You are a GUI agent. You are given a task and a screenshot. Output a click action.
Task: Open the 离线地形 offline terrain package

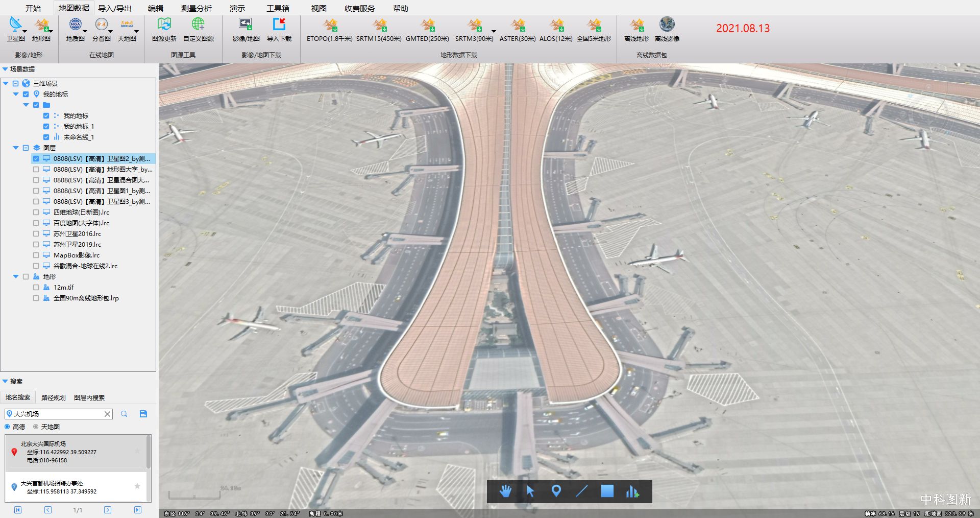click(636, 29)
